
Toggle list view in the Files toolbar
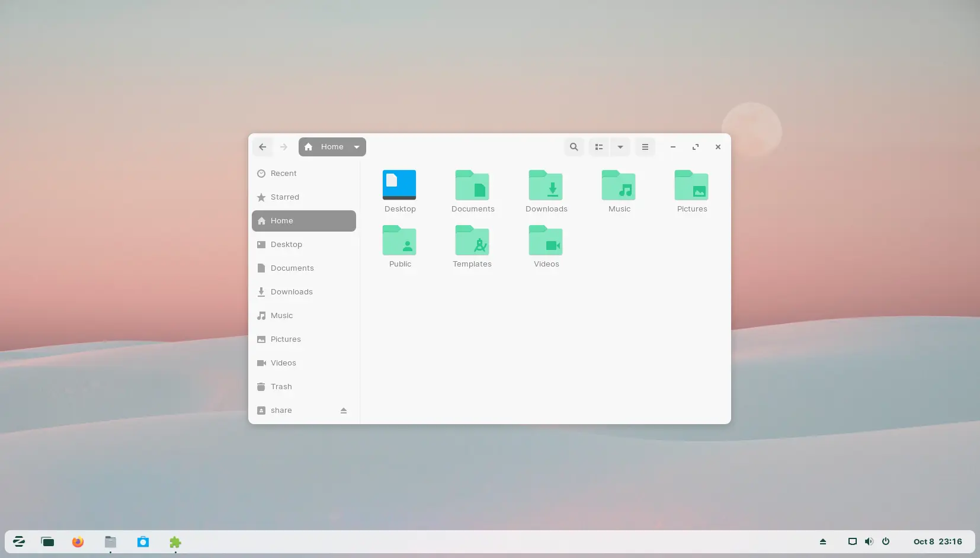pos(599,147)
